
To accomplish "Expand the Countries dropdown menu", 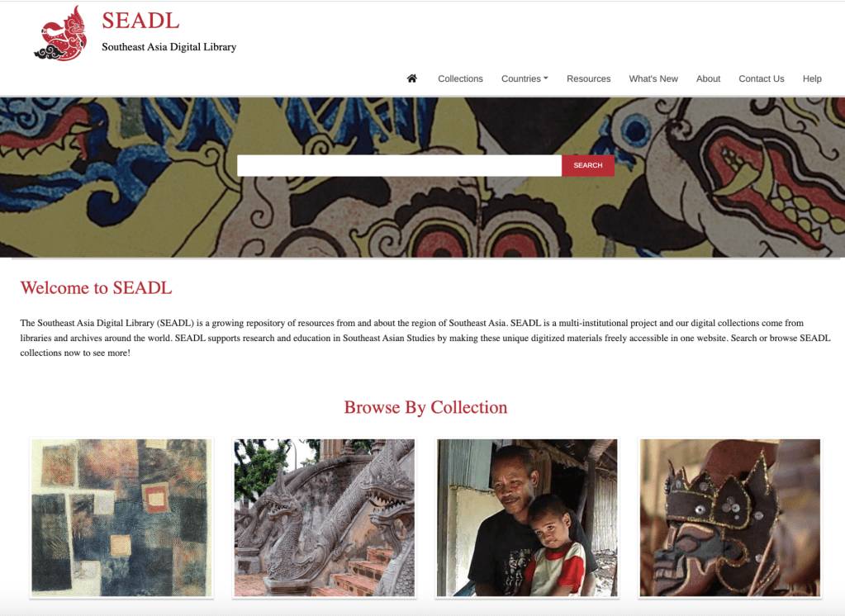I will [x=525, y=78].
